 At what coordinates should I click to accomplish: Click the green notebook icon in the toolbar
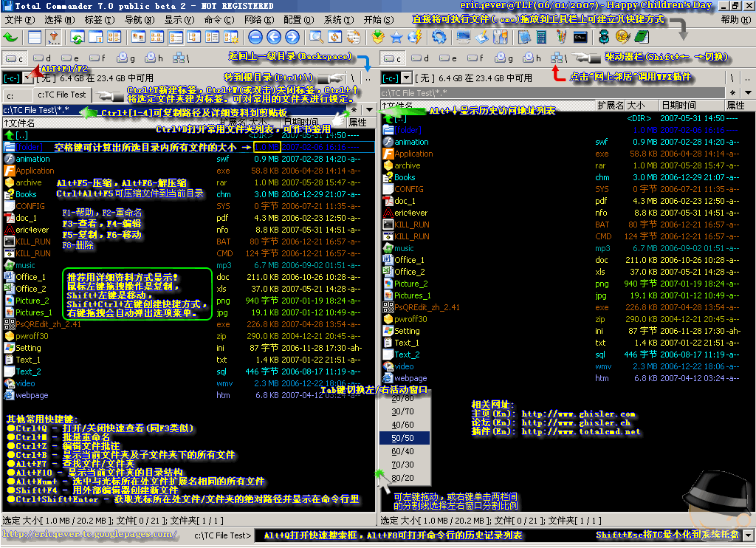[x=642, y=37]
